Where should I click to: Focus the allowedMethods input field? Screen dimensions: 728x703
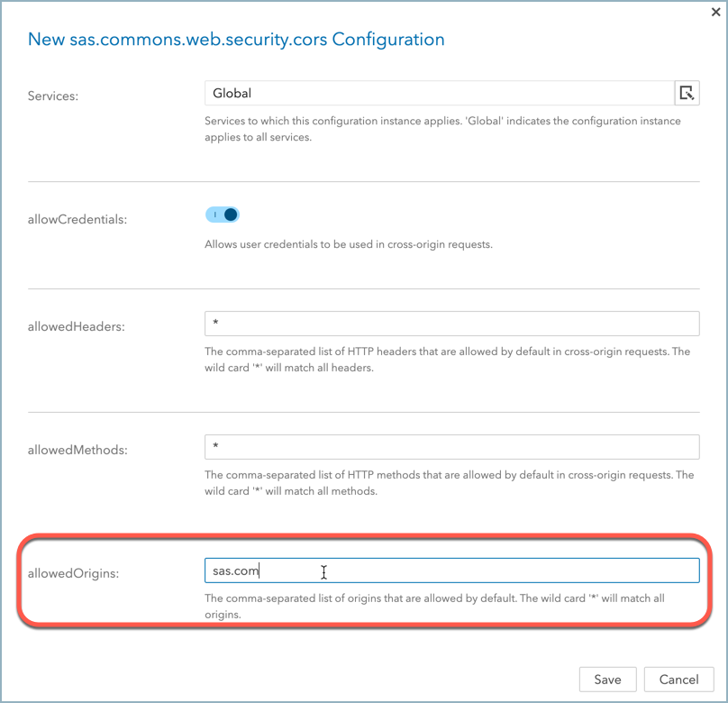click(x=451, y=447)
